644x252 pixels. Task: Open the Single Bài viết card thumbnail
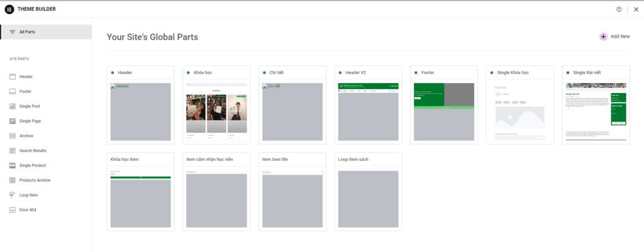tap(596, 112)
